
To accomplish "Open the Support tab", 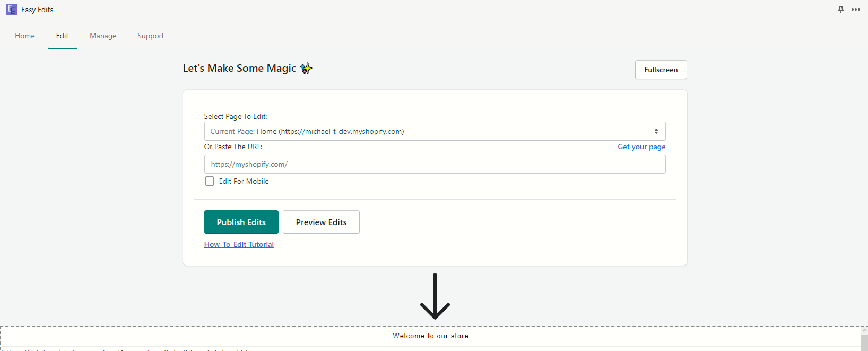I will coord(151,36).
